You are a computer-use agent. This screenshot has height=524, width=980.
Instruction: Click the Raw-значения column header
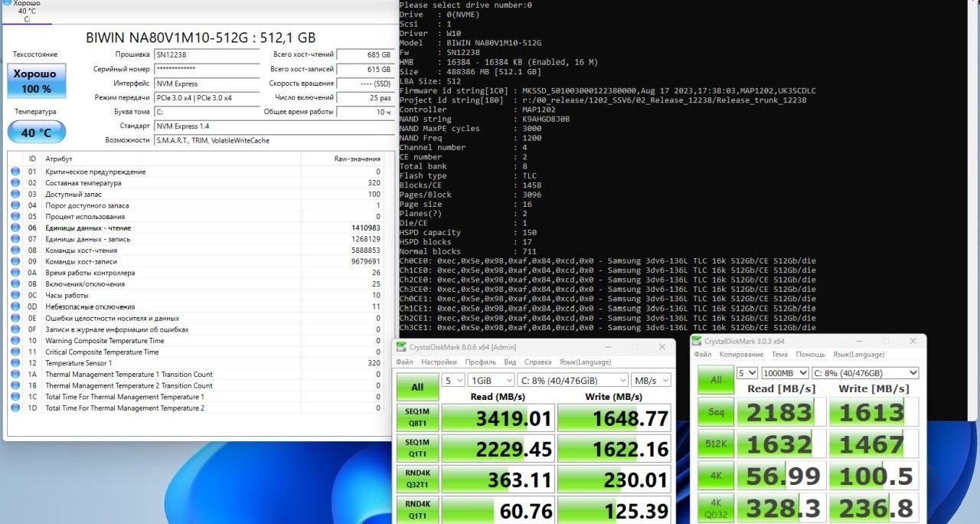click(x=341, y=159)
